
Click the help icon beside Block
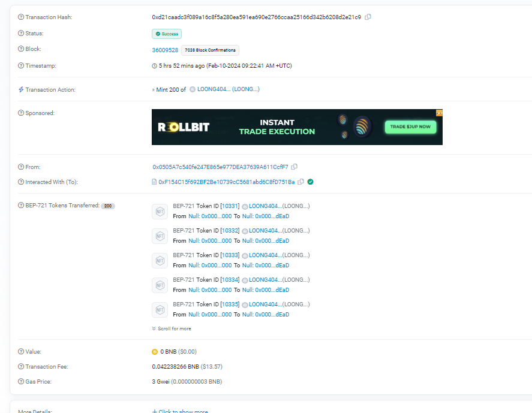[x=21, y=49]
